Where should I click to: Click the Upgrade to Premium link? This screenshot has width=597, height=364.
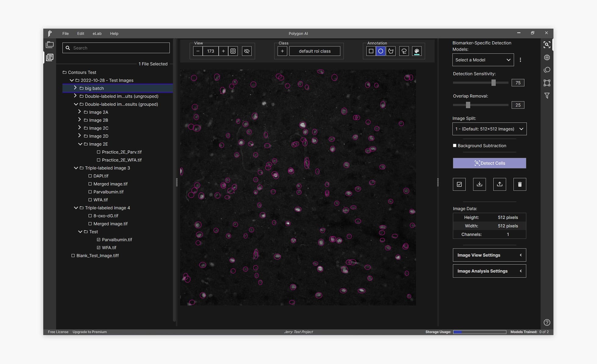90,332
